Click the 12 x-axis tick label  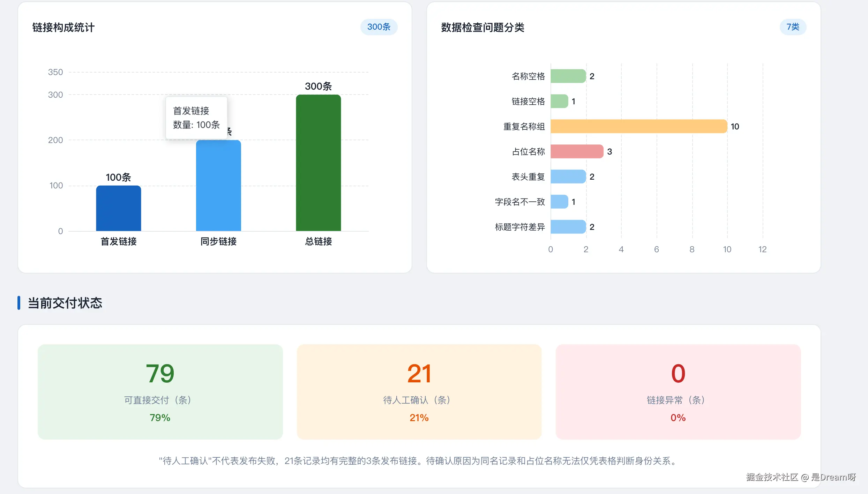pyautogui.click(x=762, y=249)
